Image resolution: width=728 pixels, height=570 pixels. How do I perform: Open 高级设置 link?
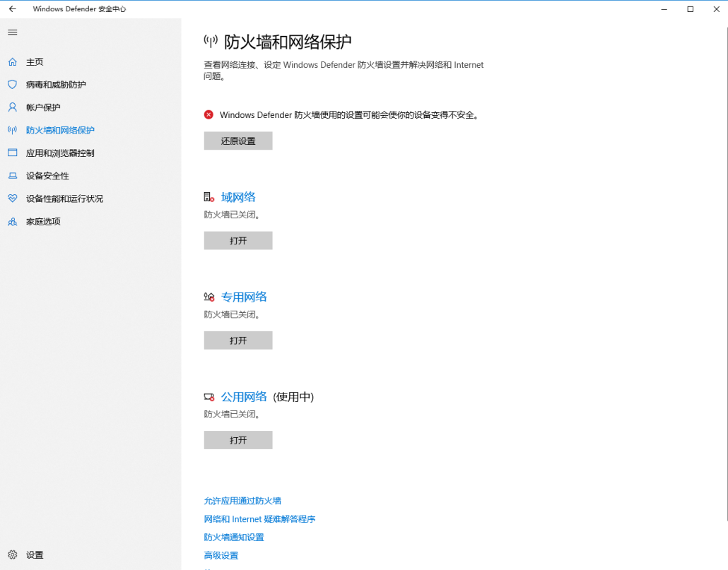point(221,555)
